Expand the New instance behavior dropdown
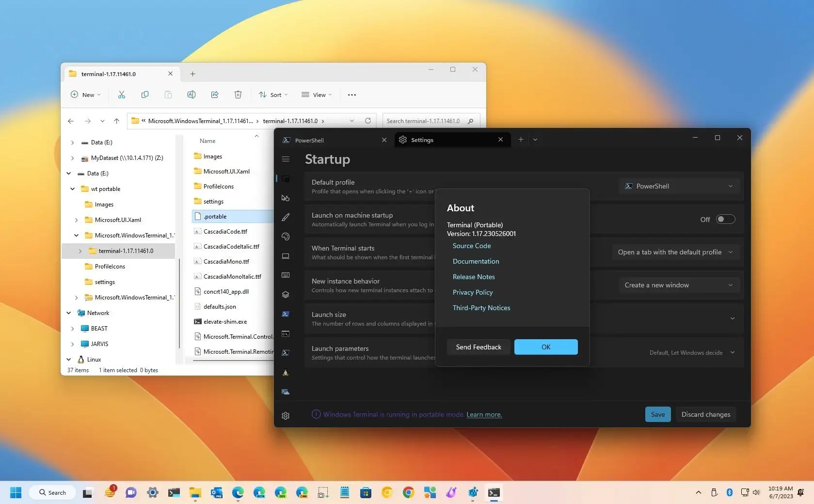 678,285
